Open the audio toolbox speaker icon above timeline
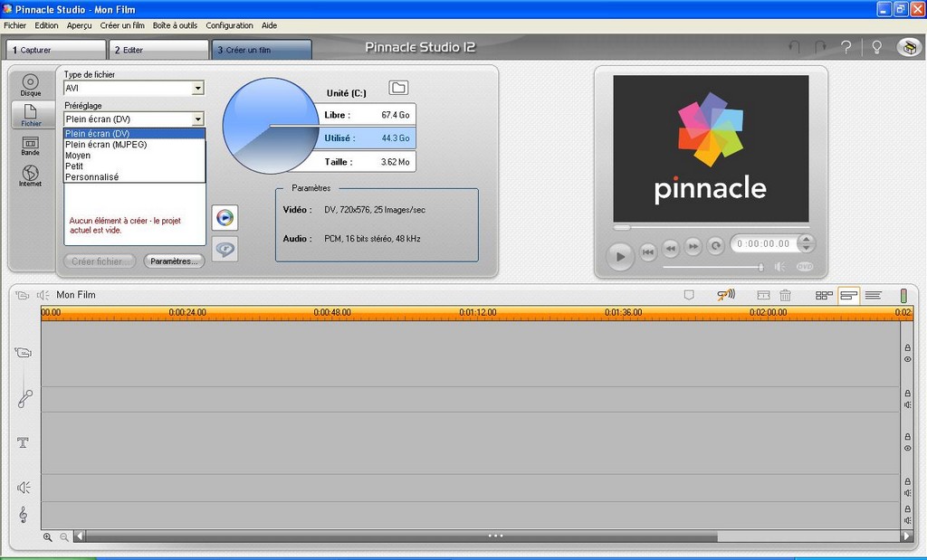Image resolution: width=927 pixels, height=560 pixels. pos(43,295)
